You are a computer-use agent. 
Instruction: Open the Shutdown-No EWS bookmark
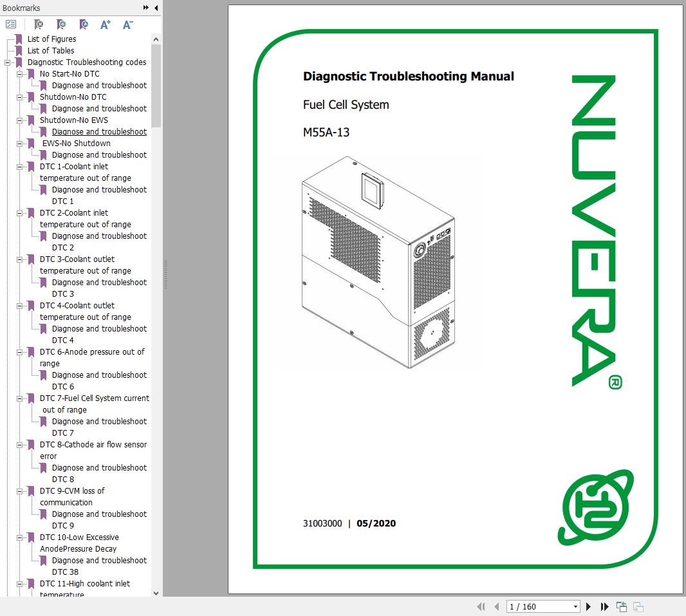[x=74, y=120]
